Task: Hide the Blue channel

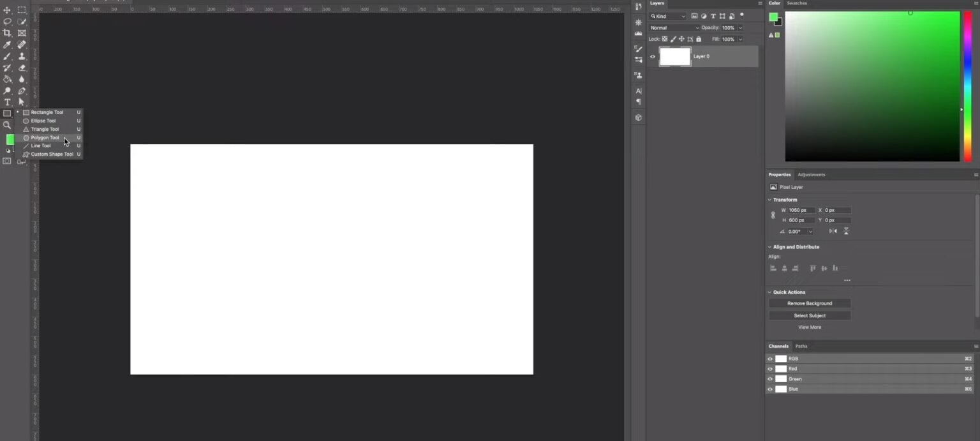Action: (x=770, y=389)
